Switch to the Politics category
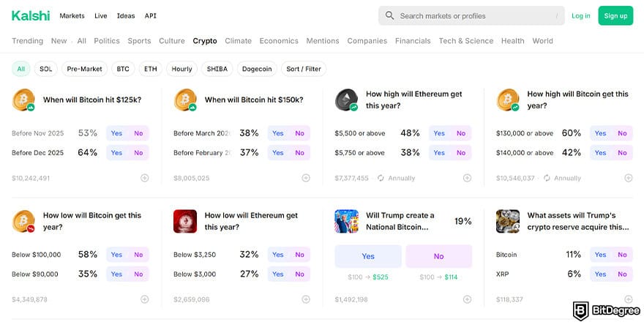Image resolution: width=644 pixels, height=325 pixels. point(107,41)
